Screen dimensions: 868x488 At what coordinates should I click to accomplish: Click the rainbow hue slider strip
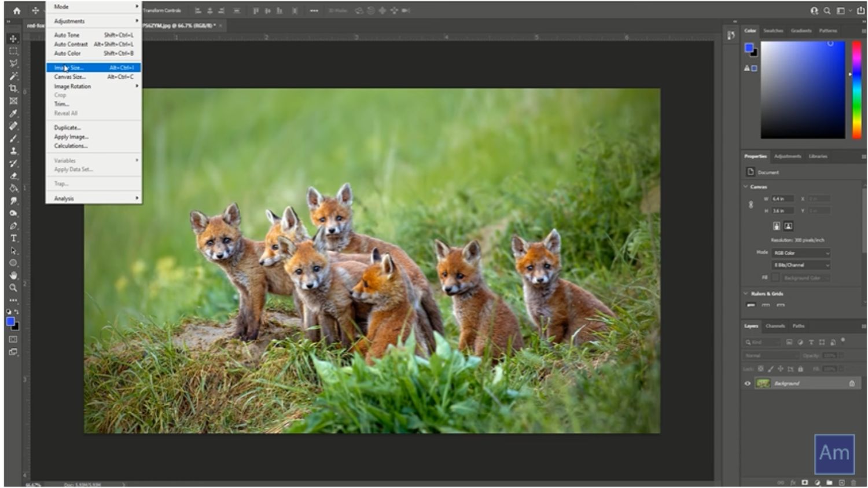[856, 90]
